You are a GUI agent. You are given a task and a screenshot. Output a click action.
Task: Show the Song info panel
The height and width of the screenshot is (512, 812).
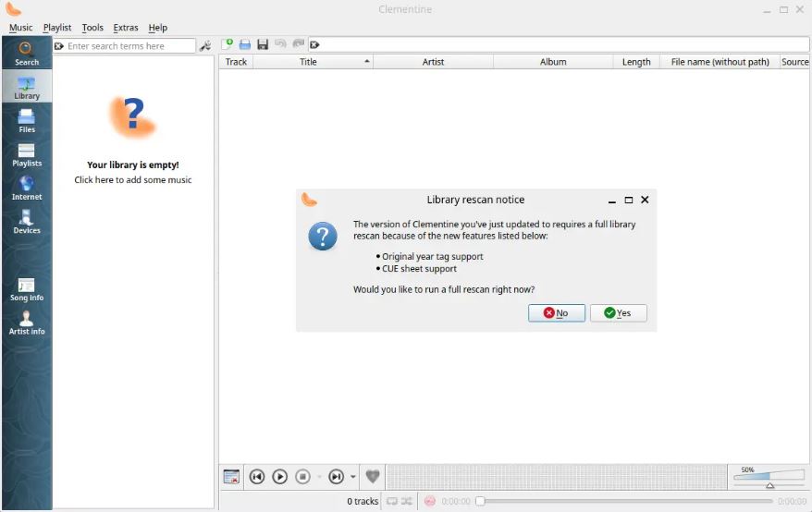[x=27, y=289]
